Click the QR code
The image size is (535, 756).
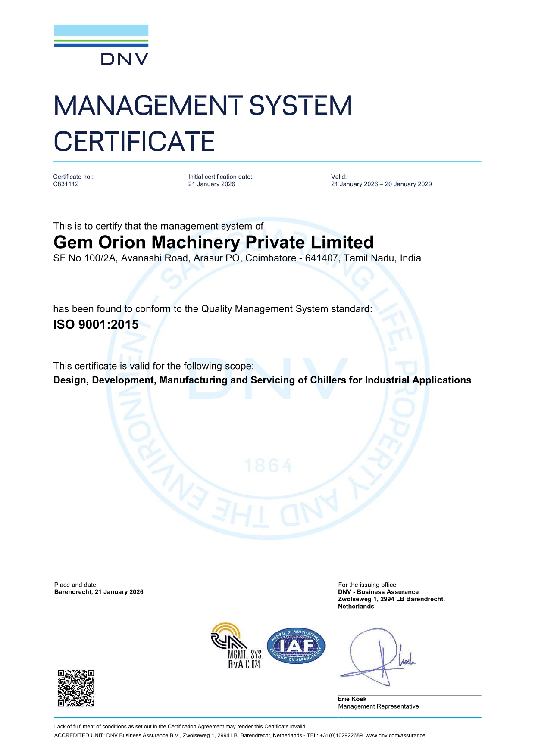point(76,688)
